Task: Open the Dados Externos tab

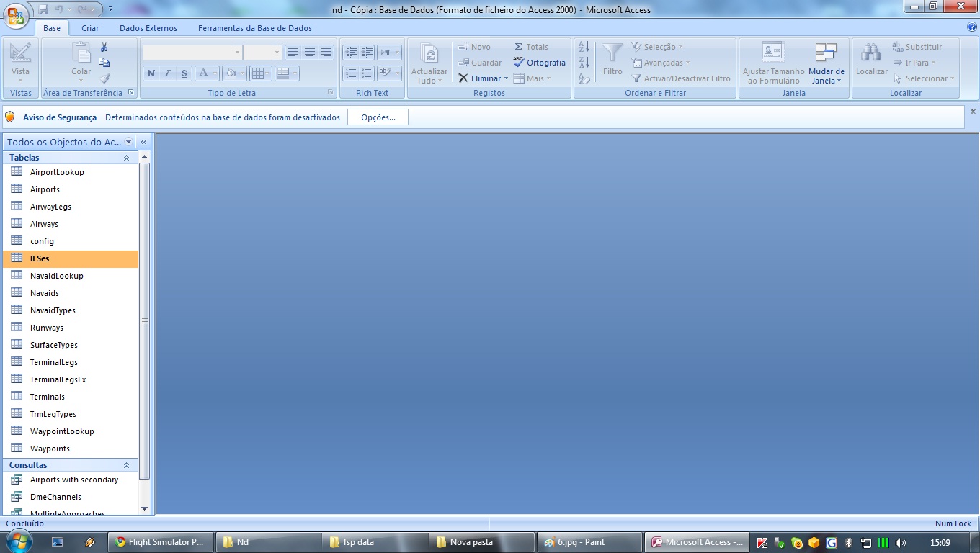Action: 148,28
